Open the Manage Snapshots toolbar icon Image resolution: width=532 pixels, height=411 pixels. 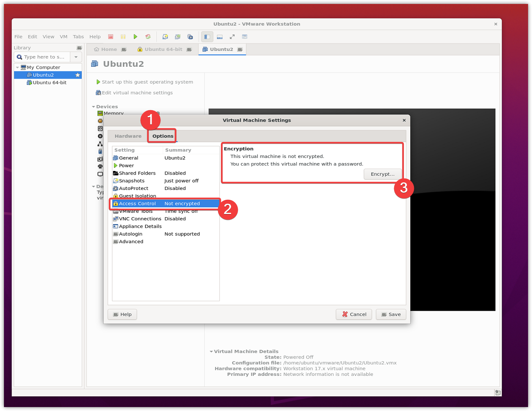pos(190,37)
